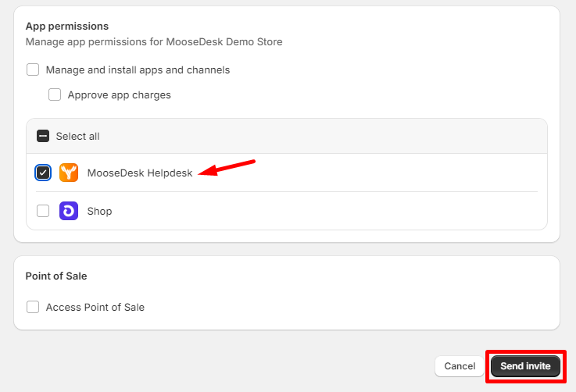The height and width of the screenshot is (392, 576).
Task: Click the purple Shop app icon
Action: coord(69,211)
